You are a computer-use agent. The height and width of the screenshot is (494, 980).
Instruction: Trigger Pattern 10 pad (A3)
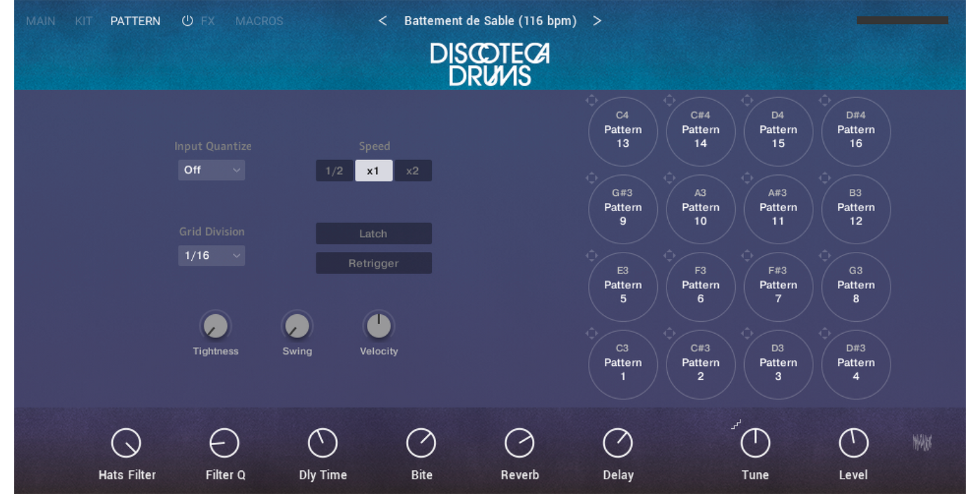(701, 209)
